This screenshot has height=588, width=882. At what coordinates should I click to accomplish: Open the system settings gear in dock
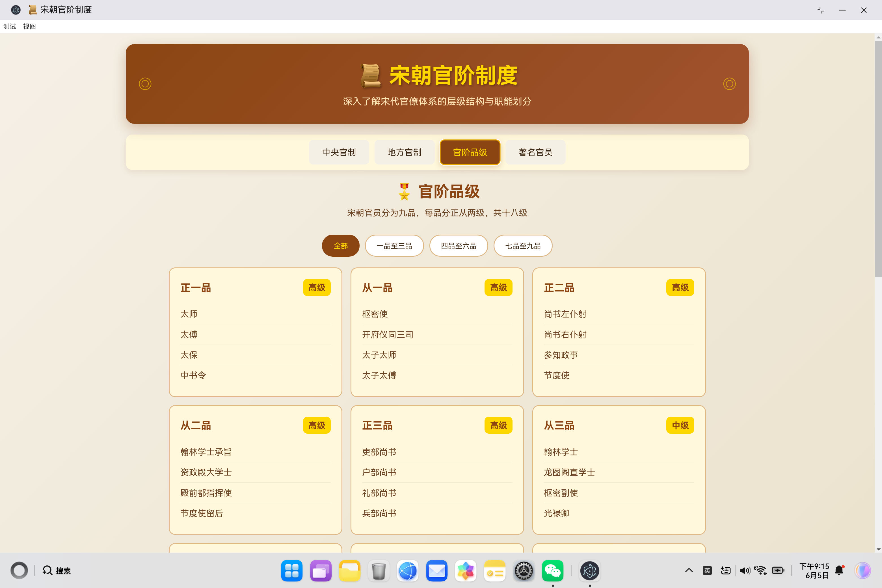(524, 570)
